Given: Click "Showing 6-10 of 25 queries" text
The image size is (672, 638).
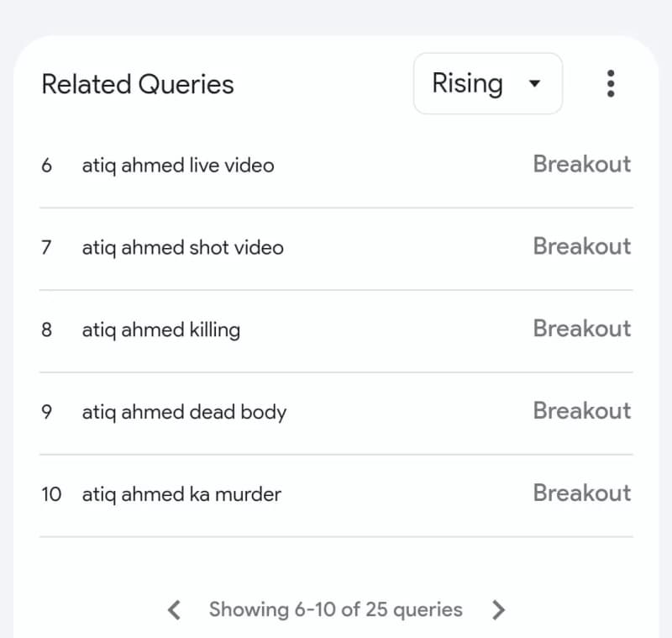Looking at the screenshot, I should click(x=335, y=609).
